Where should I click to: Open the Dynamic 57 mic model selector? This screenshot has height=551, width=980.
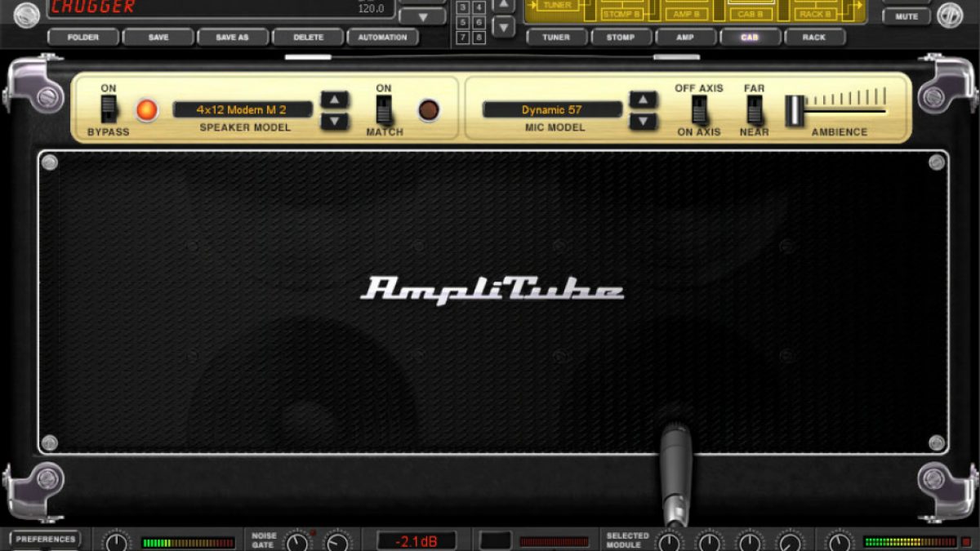click(552, 110)
